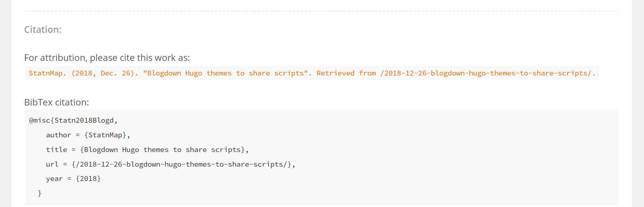Click "For attribution, please cite this work as" text
The image size is (644, 207).
click(107, 58)
